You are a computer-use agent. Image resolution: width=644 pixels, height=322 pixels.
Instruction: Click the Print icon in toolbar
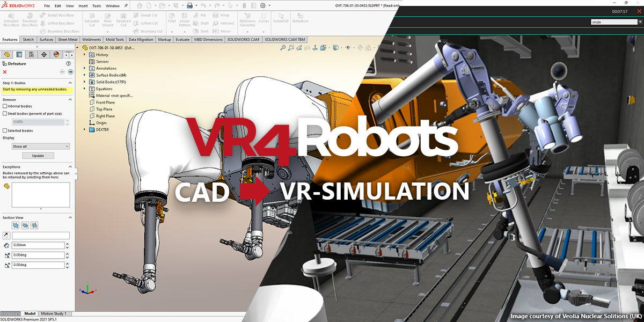point(189,5)
